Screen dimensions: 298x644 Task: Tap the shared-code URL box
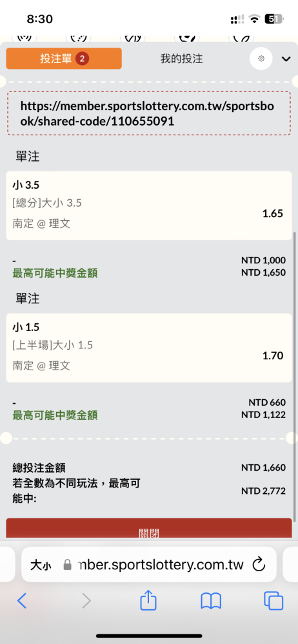148,114
